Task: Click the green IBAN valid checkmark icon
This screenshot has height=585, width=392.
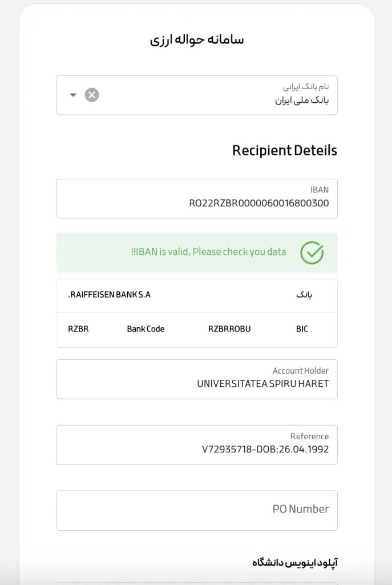Action: (312, 253)
